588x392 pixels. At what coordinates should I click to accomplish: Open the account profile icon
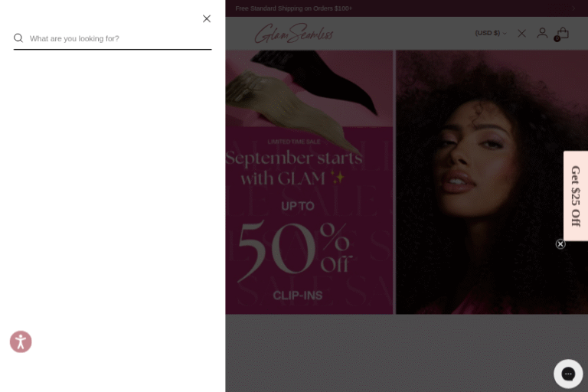(542, 33)
